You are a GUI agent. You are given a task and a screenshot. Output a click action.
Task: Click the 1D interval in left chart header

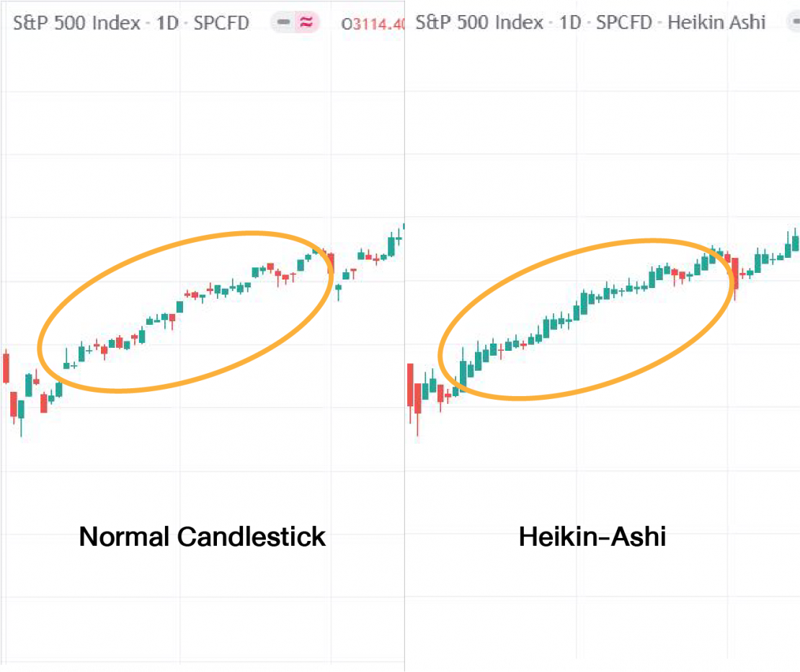pyautogui.click(x=167, y=23)
